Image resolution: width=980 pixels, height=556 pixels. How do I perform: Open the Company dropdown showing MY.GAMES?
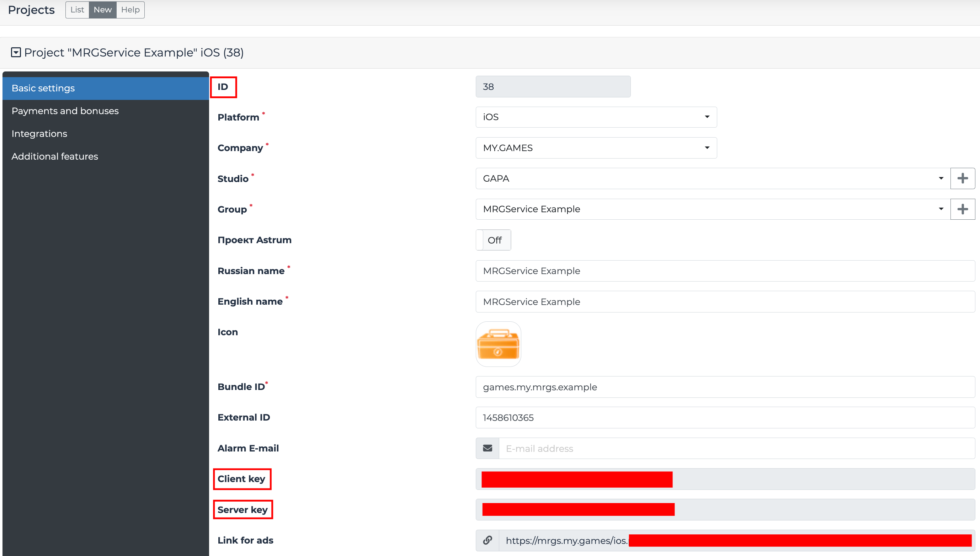point(596,148)
